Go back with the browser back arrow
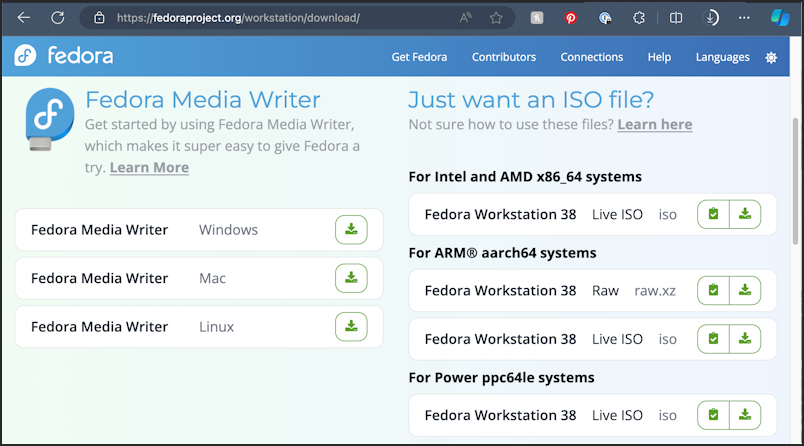The width and height of the screenshot is (804, 446). (24, 18)
